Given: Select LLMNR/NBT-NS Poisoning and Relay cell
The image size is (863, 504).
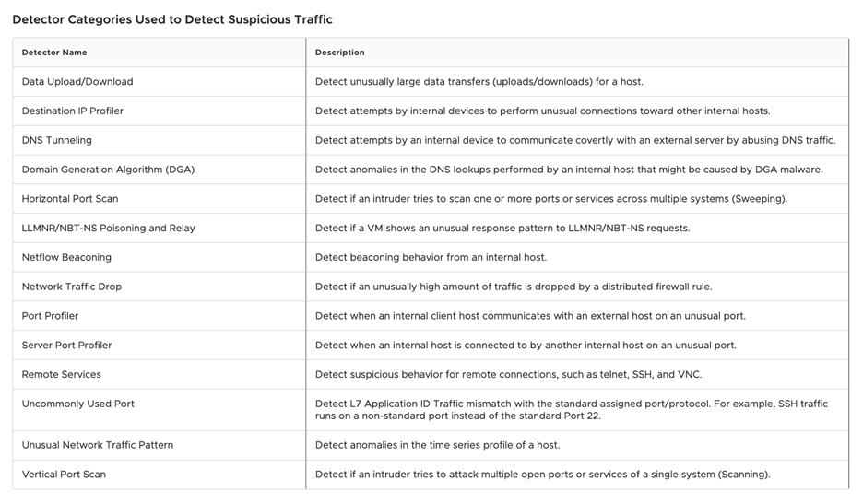Looking at the screenshot, I should click(109, 229).
